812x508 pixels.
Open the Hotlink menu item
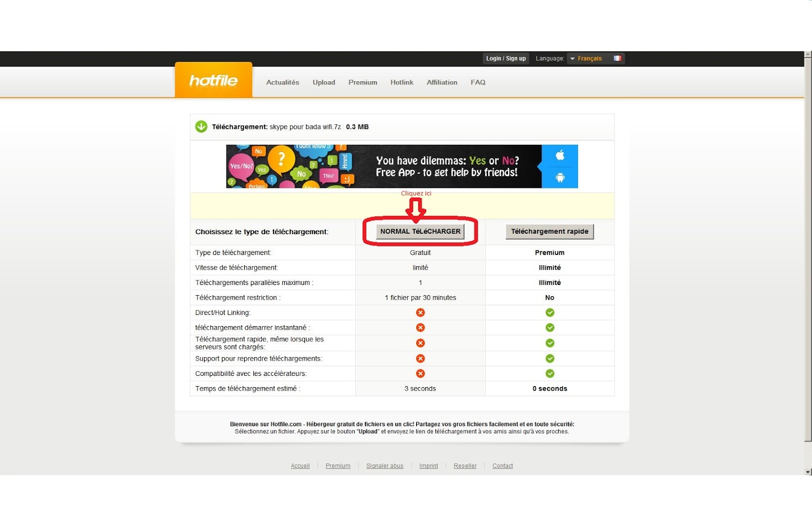click(402, 82)
